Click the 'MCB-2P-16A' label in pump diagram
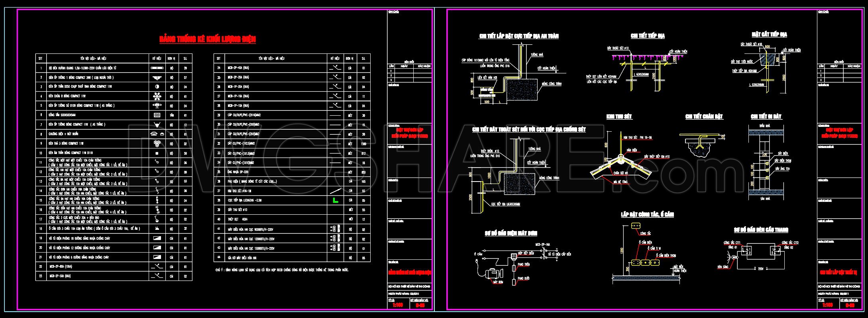The image size is (868, 318). pyautogui.click(x=543, y=244)
